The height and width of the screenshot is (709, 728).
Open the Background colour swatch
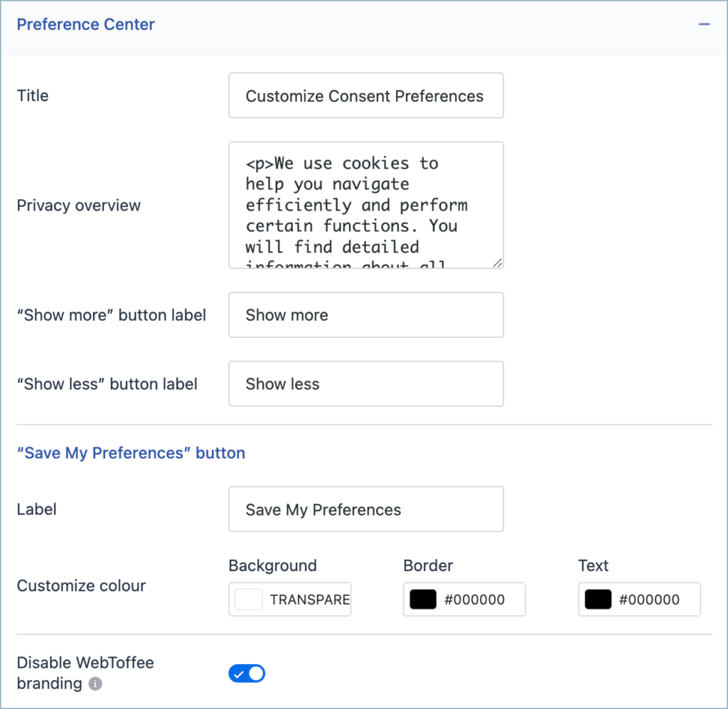(248, 599)
